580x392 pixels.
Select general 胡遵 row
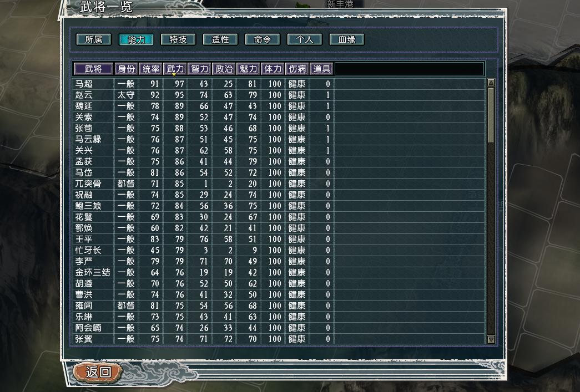(x=279, y=283)
